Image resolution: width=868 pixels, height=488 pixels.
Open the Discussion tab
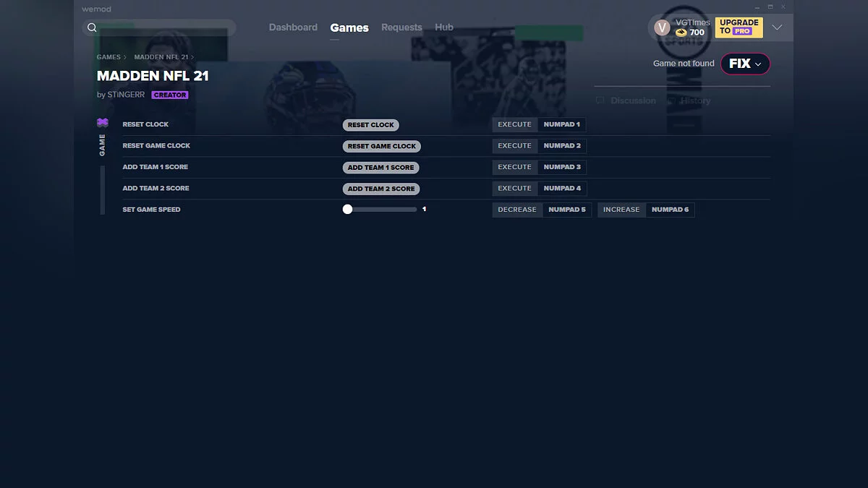coord(626,100)
